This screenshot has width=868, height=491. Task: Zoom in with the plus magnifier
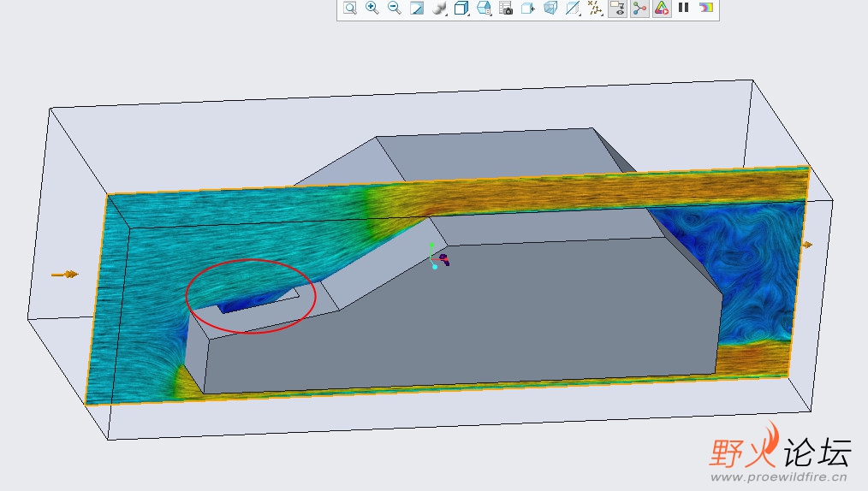(372, 8)
